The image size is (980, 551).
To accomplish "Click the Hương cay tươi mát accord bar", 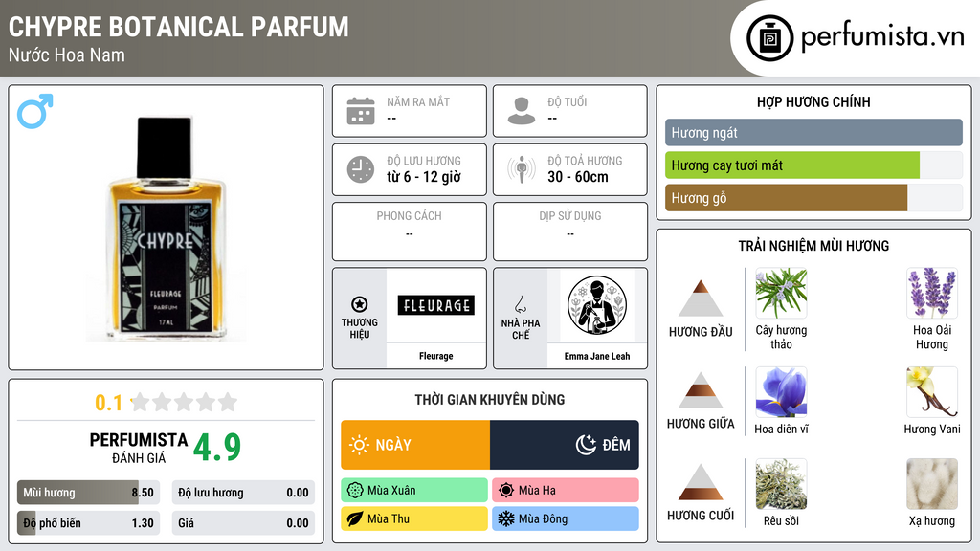I will coord(813,165).
